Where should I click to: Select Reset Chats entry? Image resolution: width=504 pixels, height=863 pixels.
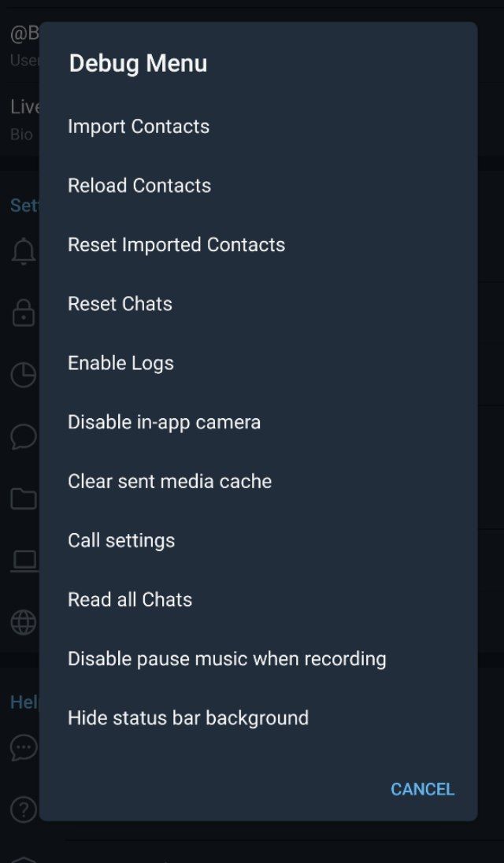point(120,304)
